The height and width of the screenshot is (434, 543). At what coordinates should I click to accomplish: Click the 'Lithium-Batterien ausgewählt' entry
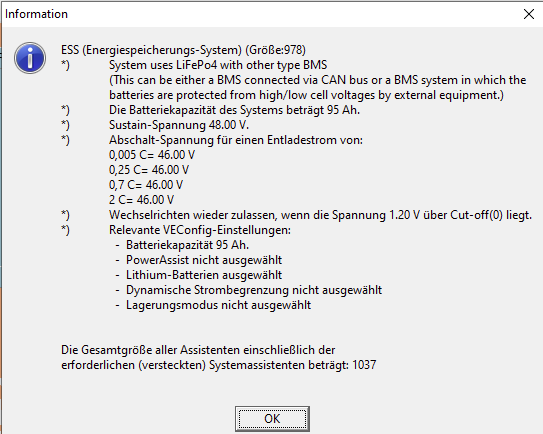204,275
